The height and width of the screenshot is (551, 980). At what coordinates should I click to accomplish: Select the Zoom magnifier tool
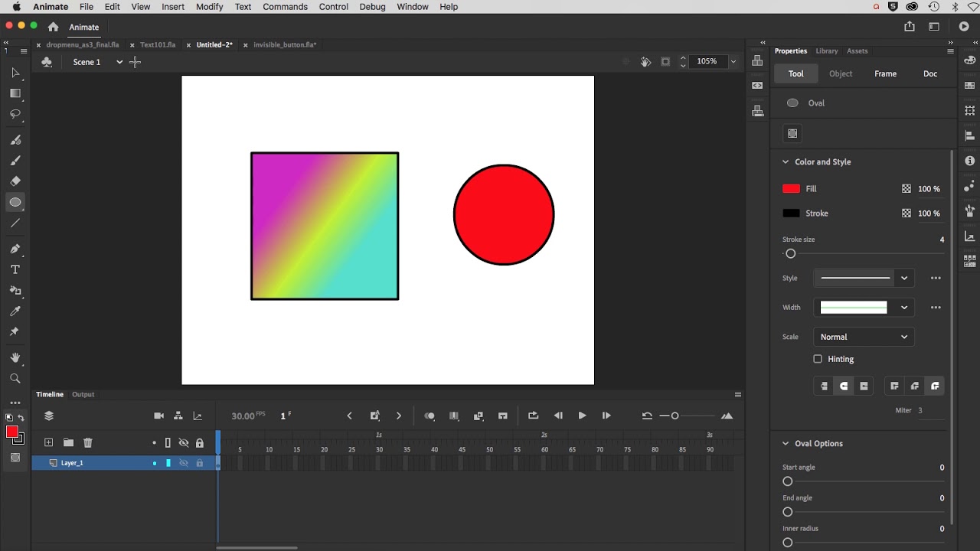[x=15, y=379]
